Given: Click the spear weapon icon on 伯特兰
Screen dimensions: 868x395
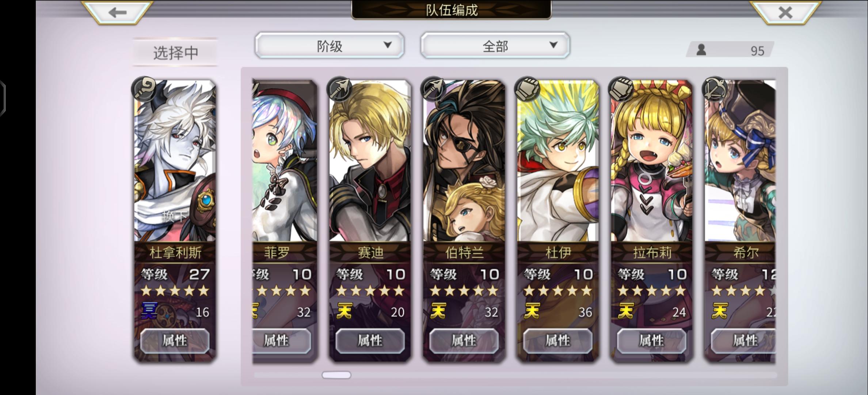Looking at the screenshot, I should pyautogui.click(x=433, y=89).
